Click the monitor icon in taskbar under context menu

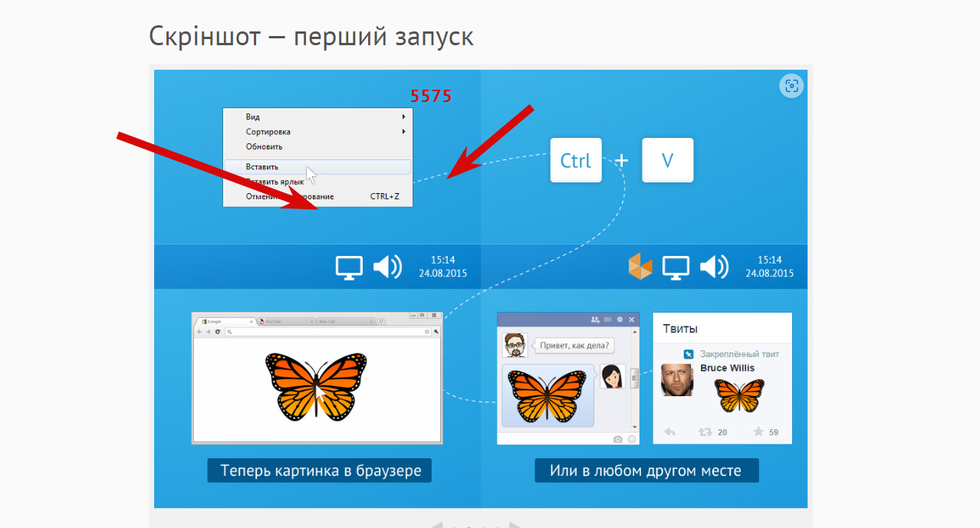(x=350, y=267)
